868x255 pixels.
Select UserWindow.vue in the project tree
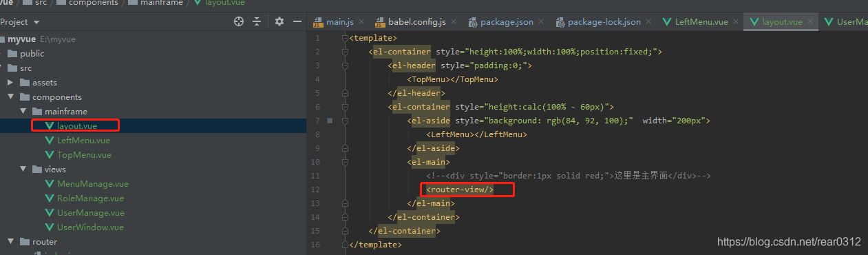pos(90,227)
